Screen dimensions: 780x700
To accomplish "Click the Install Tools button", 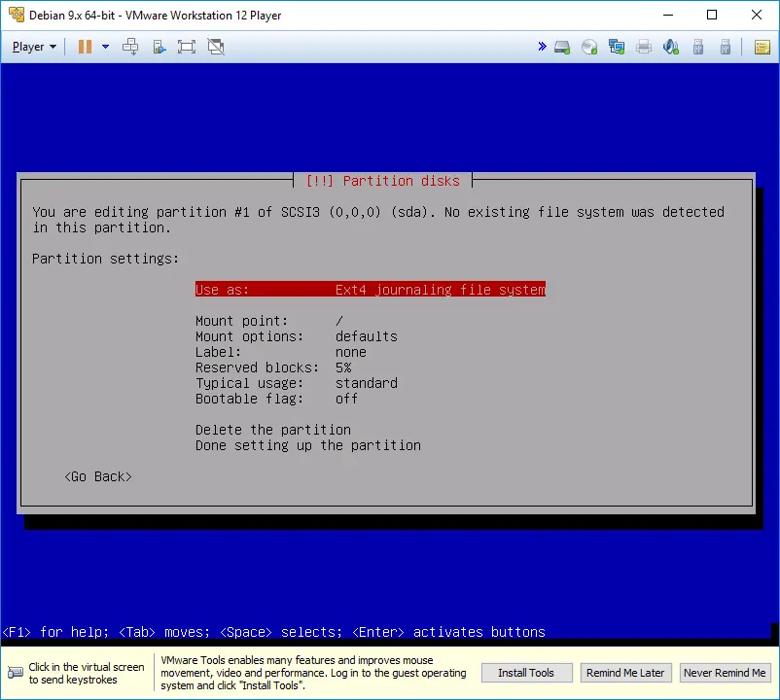I will [526, 673].
